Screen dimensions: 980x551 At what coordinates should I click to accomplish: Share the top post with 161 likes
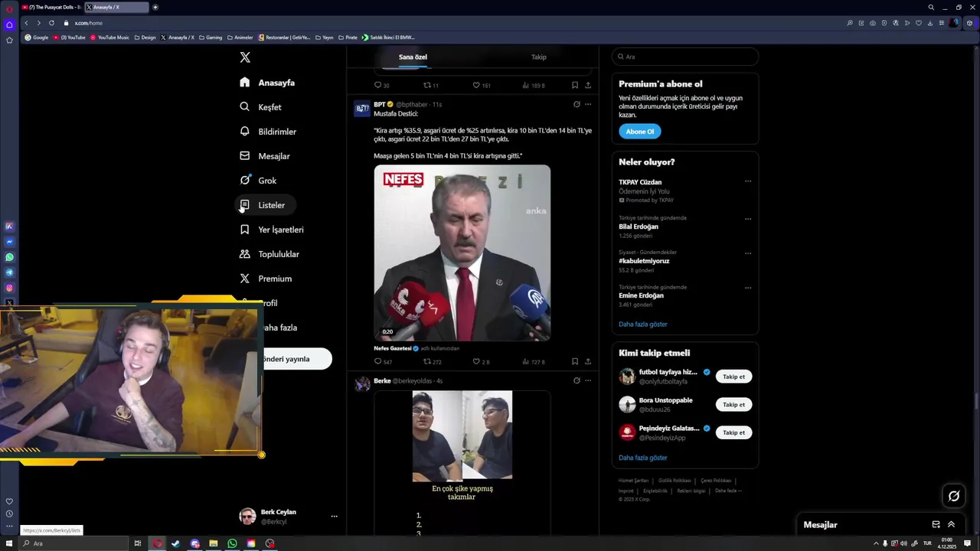(x=588, y=85)
